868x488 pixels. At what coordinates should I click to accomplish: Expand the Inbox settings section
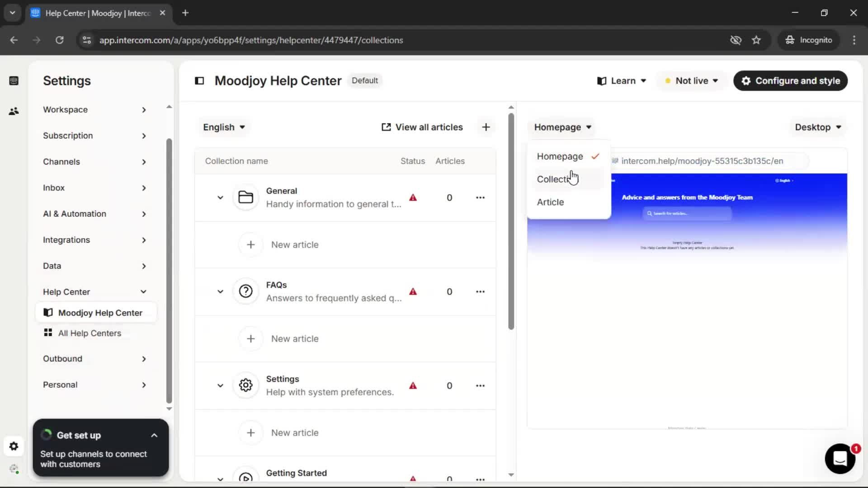click(x=95, y=188)
